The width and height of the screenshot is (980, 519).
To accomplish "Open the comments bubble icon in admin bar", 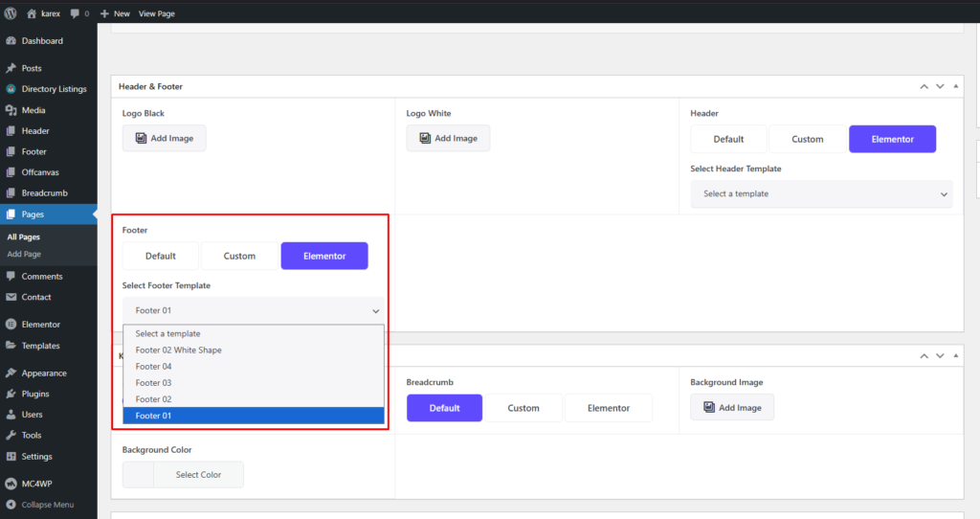I will pyautogui.click(x=75, y=13).
